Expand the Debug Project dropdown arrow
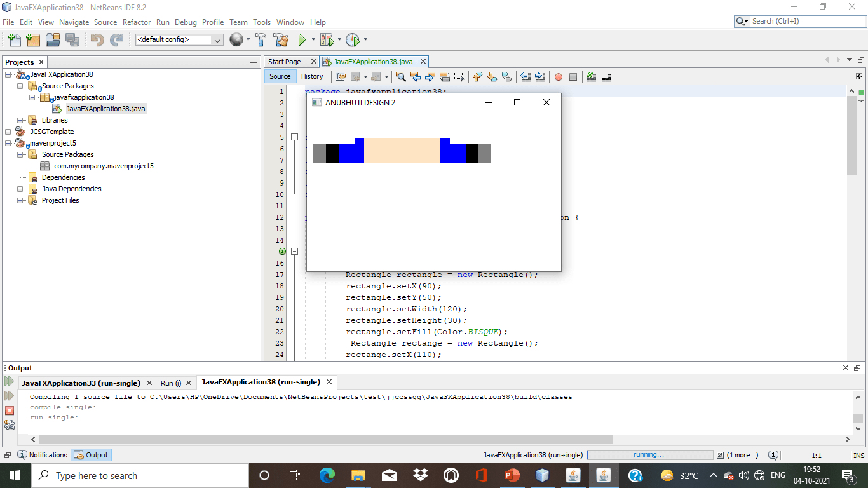This screenshot has height=488, width=868. (339, 39)
